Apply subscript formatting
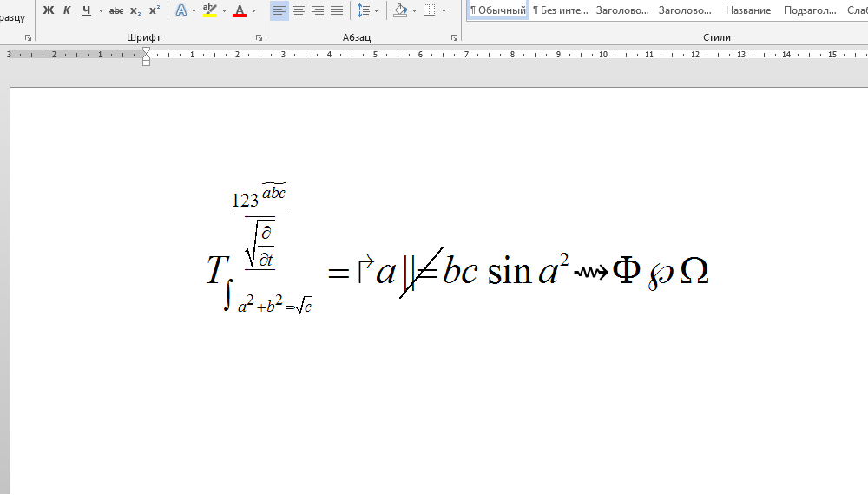 (x=135, y=10)
